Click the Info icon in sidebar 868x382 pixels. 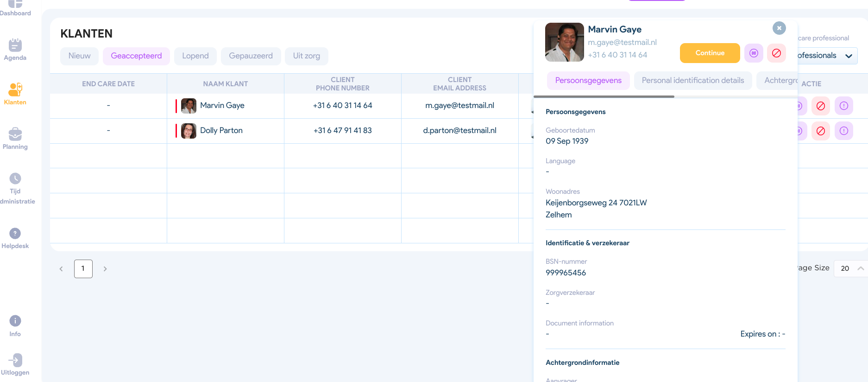pos(15,321)
